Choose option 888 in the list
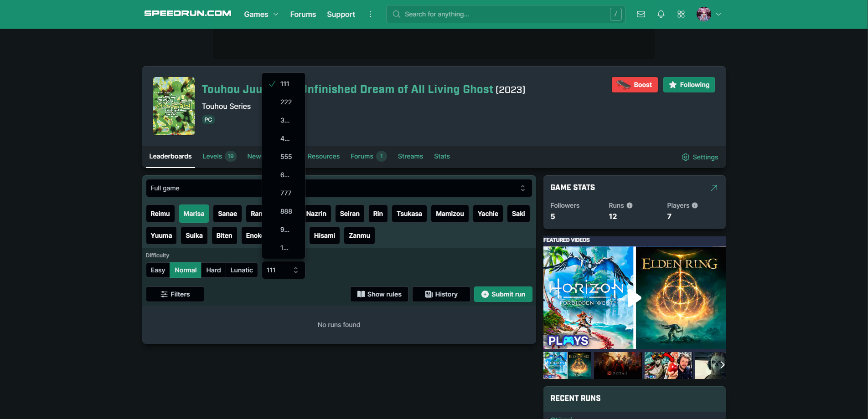 tap(284, 211)
